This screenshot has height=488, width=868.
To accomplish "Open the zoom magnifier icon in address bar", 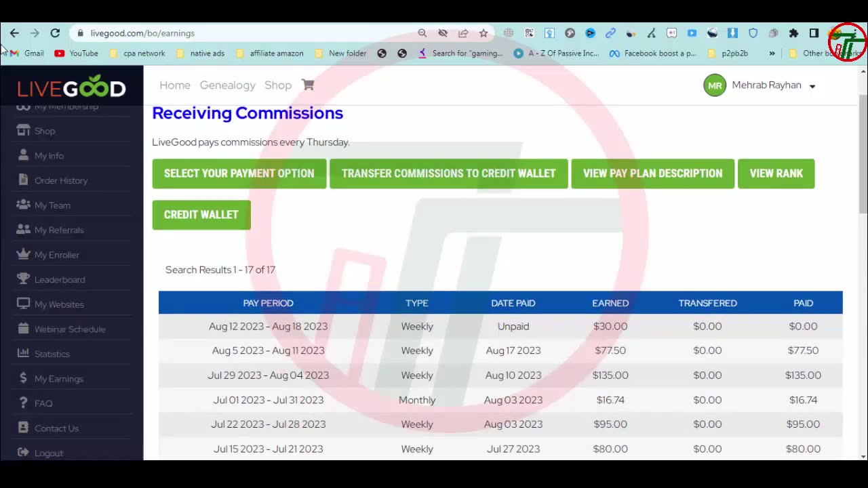I will (422, 33).
